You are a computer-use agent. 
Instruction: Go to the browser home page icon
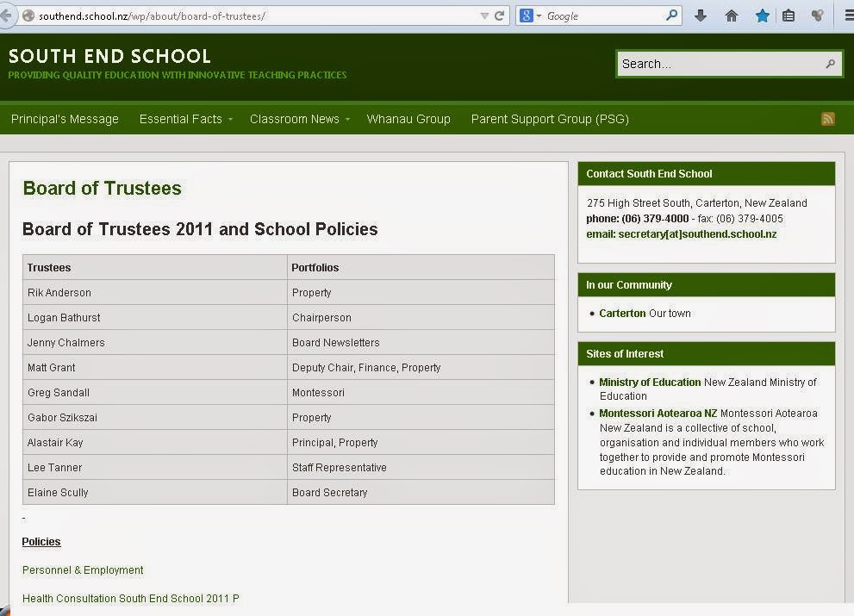pyautogui.click(x=731, y=16)
